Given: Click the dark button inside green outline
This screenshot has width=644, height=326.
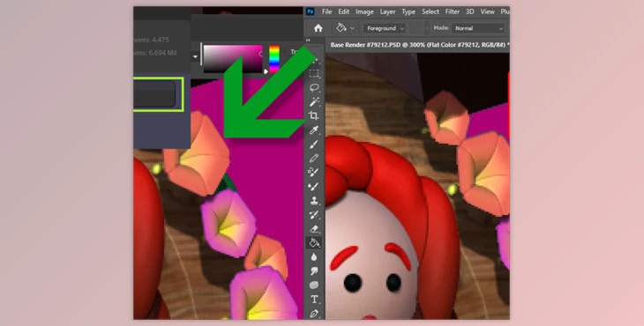Looking at the screenshot, I should 154,94.
